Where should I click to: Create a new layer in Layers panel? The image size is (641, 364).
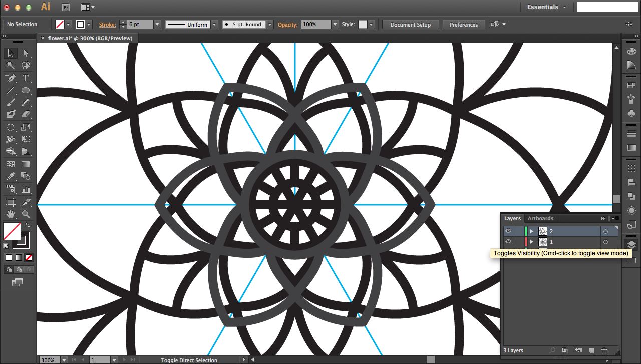591,351
